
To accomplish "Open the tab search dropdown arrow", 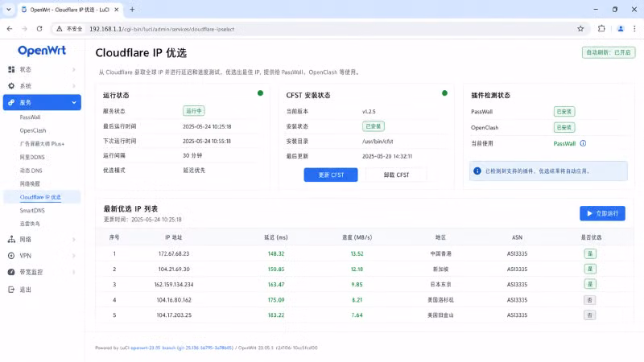I will click(x=9, y=9).
